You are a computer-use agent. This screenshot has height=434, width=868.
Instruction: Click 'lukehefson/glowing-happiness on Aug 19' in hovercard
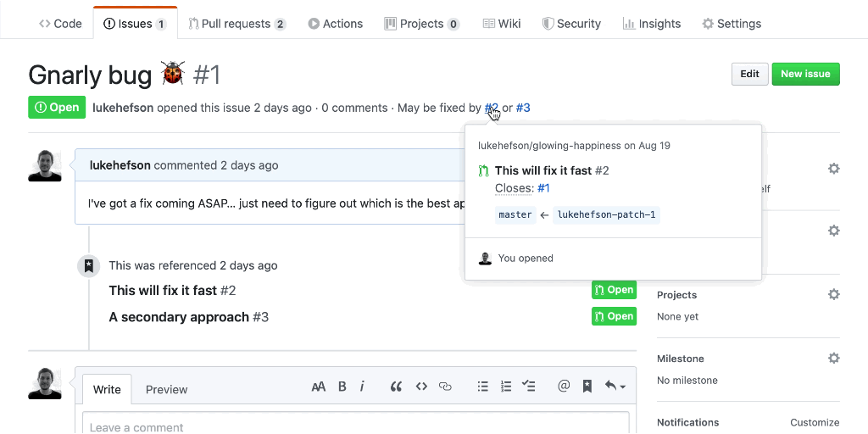click(x=574, y=146)
